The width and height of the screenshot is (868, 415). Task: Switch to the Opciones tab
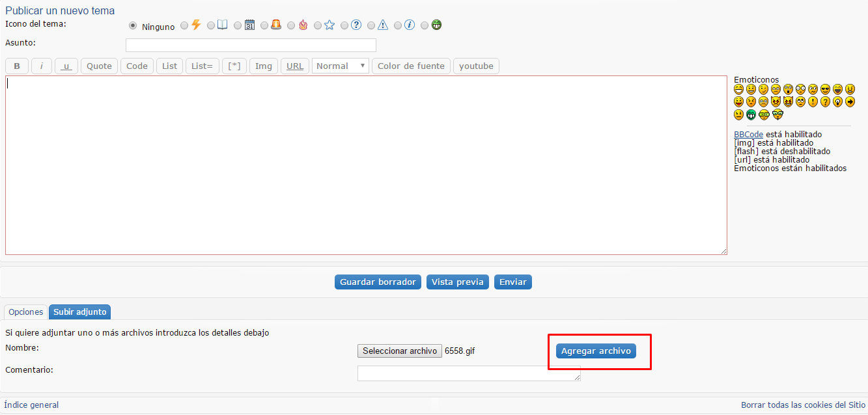point(25,312)
